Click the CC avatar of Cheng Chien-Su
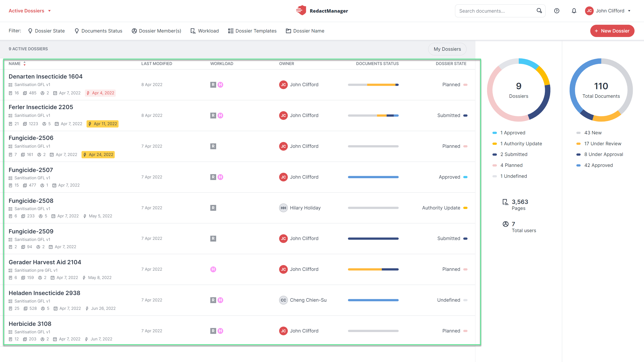 point(283,300)
